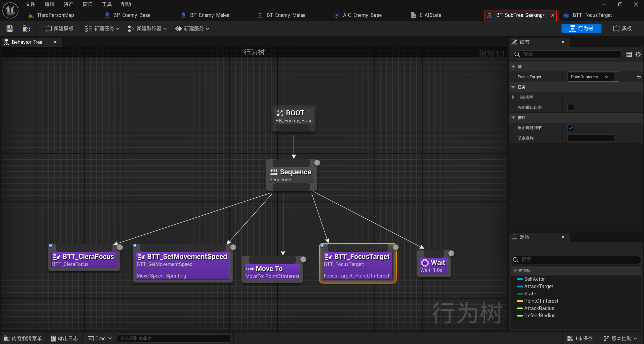Open the 资产 menu
644x344 pixels.
pyautogui.click(x=68, y=4)
